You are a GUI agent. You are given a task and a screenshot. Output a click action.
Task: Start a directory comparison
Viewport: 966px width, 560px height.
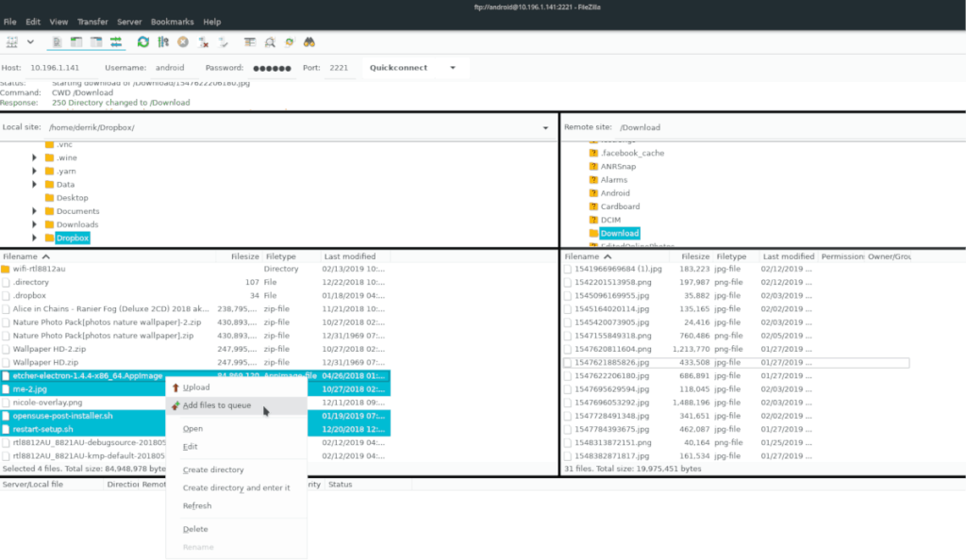pos(269,41)
